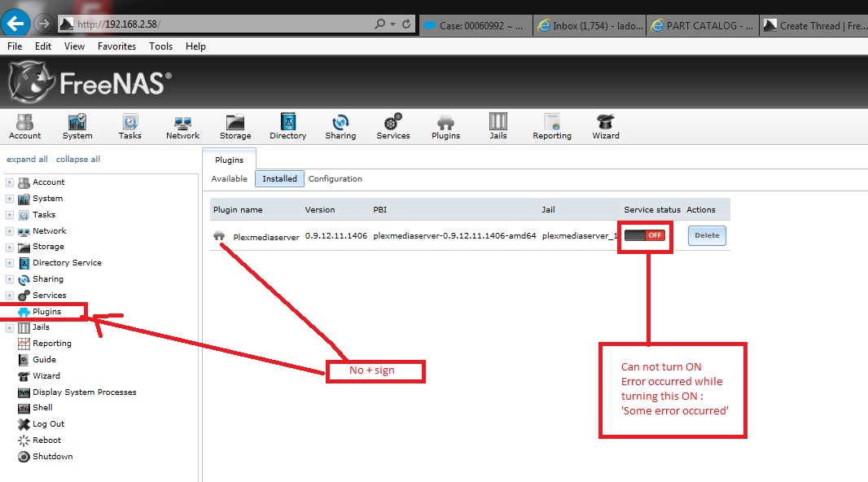Expand the Network tree node

(10, 231)
